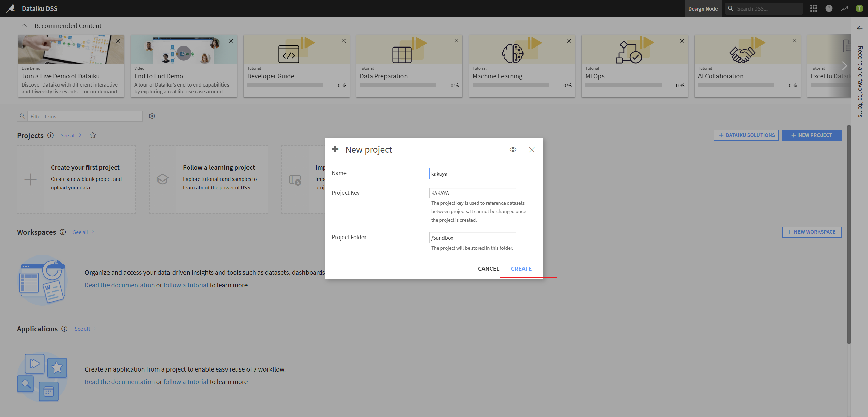Screen dimensions: 868x417
Task: Open the activity trend arrow icon
Action: pyautogui.click(x=844, y=8)
